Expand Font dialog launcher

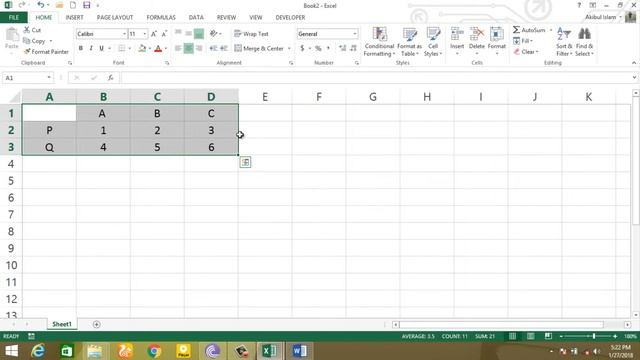click(167, 63)
